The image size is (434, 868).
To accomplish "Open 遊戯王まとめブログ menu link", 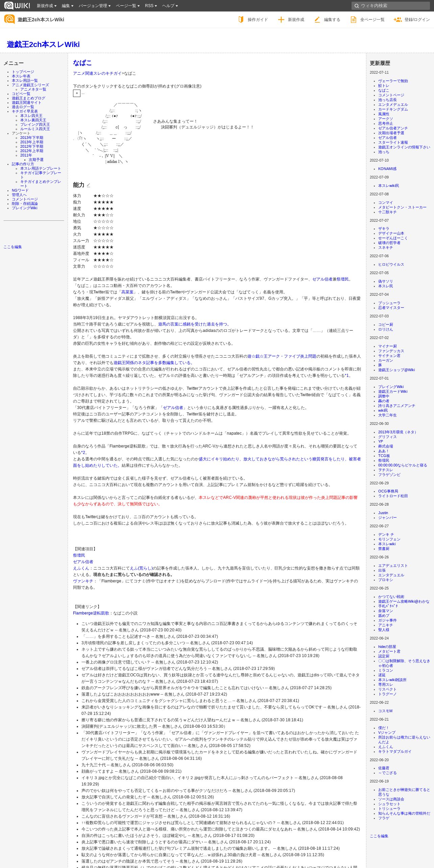I will [x=28, y=98].
